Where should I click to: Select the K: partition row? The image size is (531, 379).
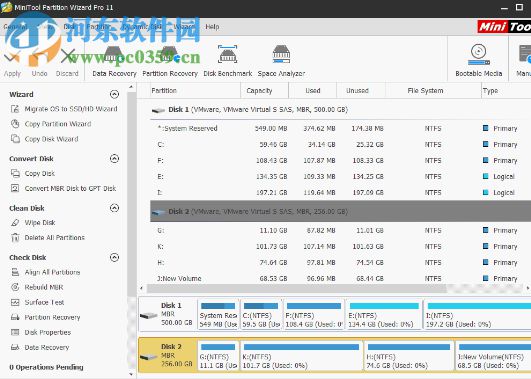click(x=340, y=247)
